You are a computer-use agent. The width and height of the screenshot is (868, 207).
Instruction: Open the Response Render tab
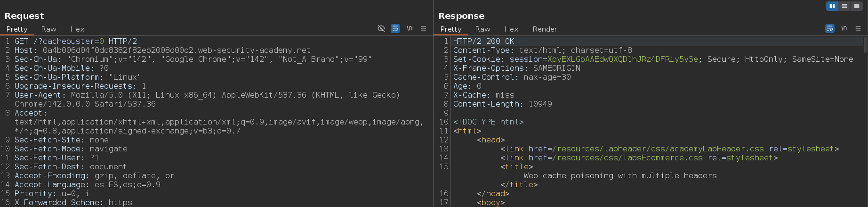[545, 29]
